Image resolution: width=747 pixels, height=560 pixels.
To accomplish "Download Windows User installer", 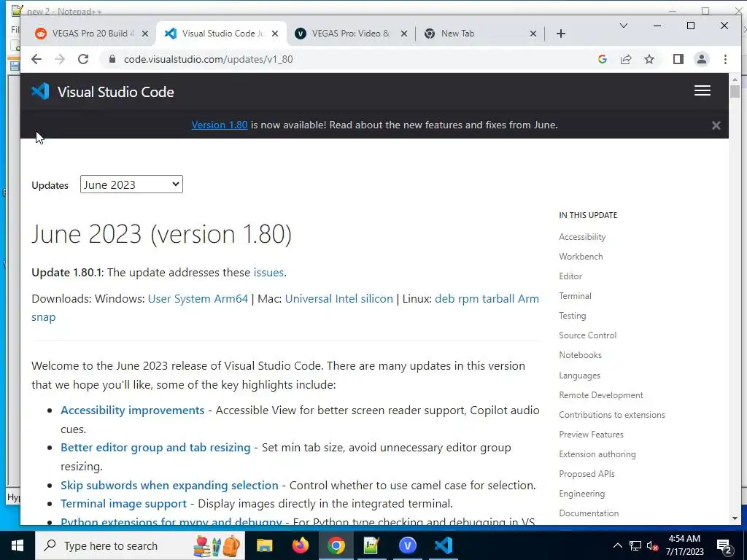I will (x=160, y=298).
